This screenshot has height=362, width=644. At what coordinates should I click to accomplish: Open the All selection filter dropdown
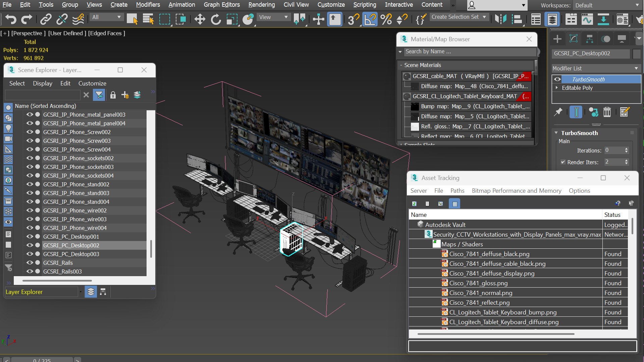[107, 17]
